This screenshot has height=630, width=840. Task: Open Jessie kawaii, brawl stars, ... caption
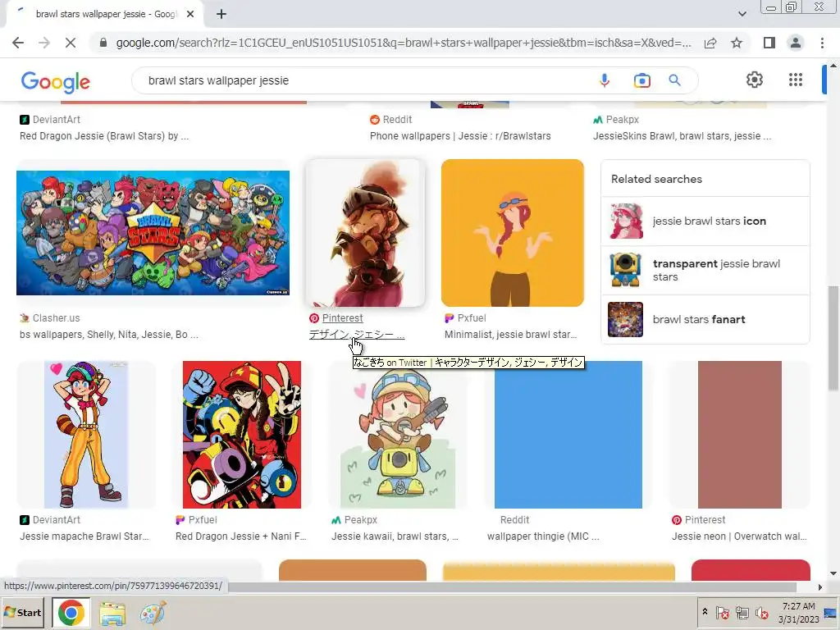tap(395, 536)
